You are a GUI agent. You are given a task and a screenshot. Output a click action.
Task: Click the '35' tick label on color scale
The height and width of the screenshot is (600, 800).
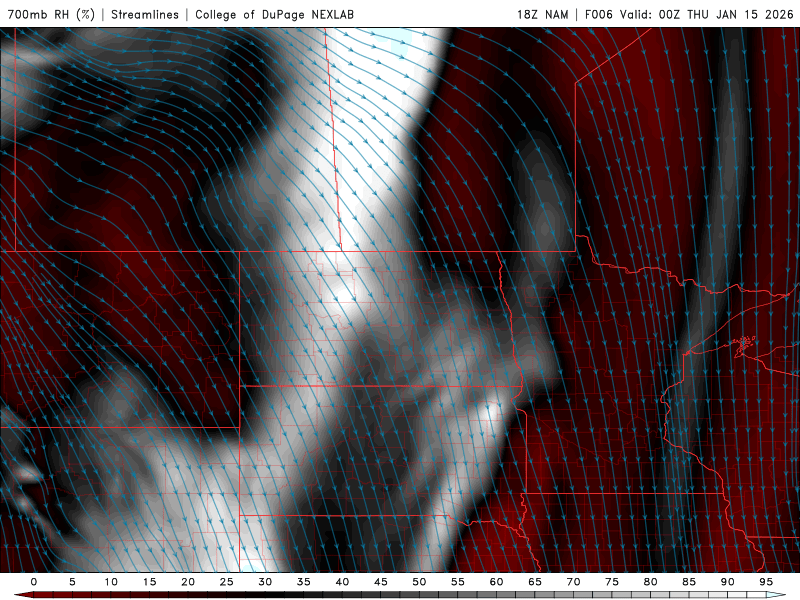tap(304, 582)
